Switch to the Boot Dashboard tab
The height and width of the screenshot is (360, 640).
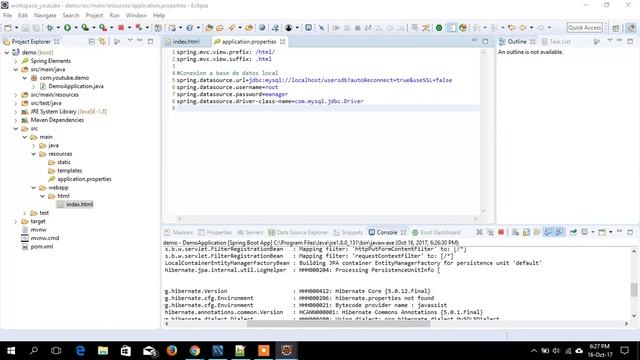click(436, 232)
